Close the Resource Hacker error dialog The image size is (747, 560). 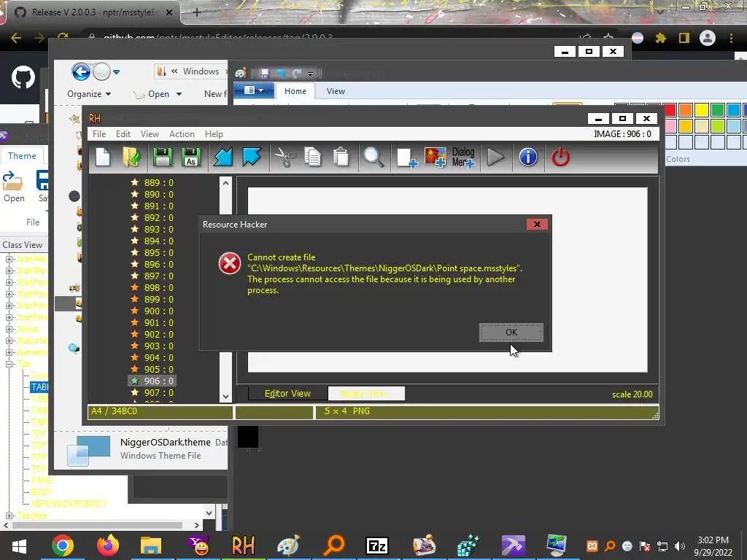pyautogui.click(x=537, y=225)
